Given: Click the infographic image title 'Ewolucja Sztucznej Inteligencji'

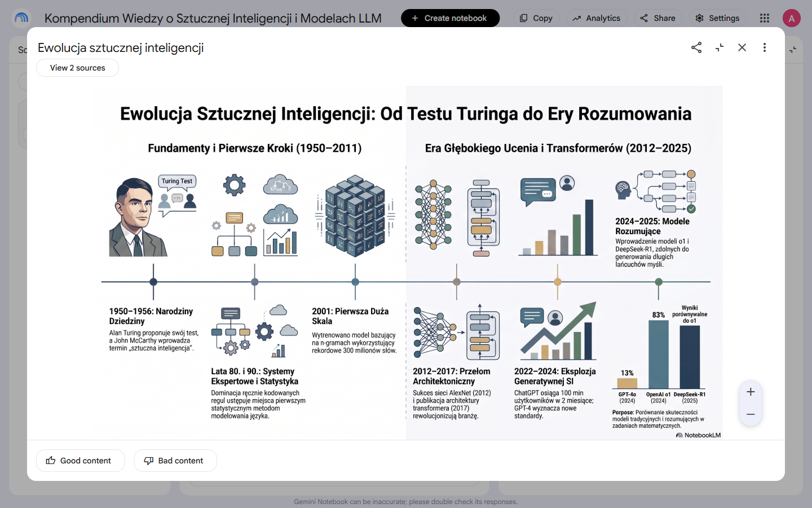Looking at the screenshot, I should coord(405,113).
